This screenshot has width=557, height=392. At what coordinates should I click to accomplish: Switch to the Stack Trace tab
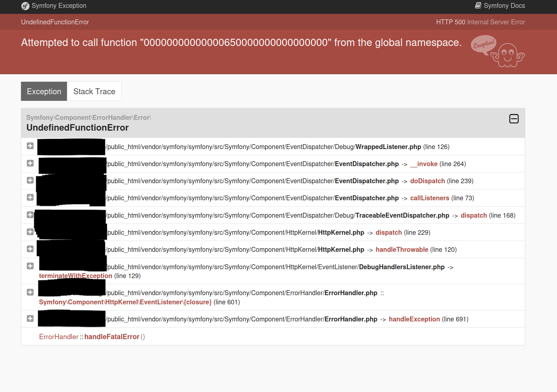pyautogui.click(x=94, y=91)
